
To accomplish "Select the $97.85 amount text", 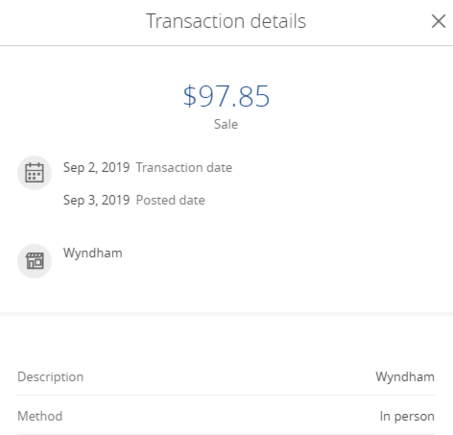I will coord(226,96).
